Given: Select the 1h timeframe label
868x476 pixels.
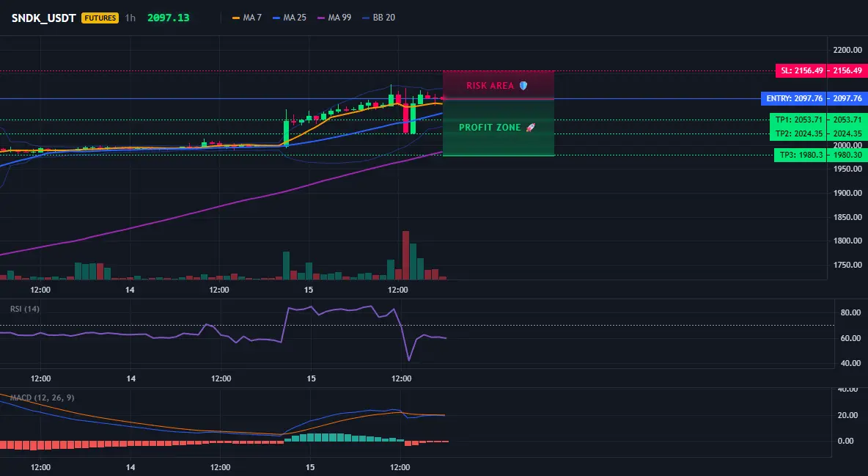Looking at the screenshot, I should (130, 18).
